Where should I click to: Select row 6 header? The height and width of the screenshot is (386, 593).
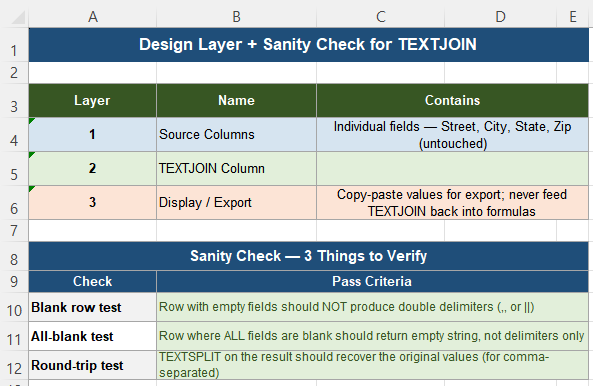click(x=14, y=202)
